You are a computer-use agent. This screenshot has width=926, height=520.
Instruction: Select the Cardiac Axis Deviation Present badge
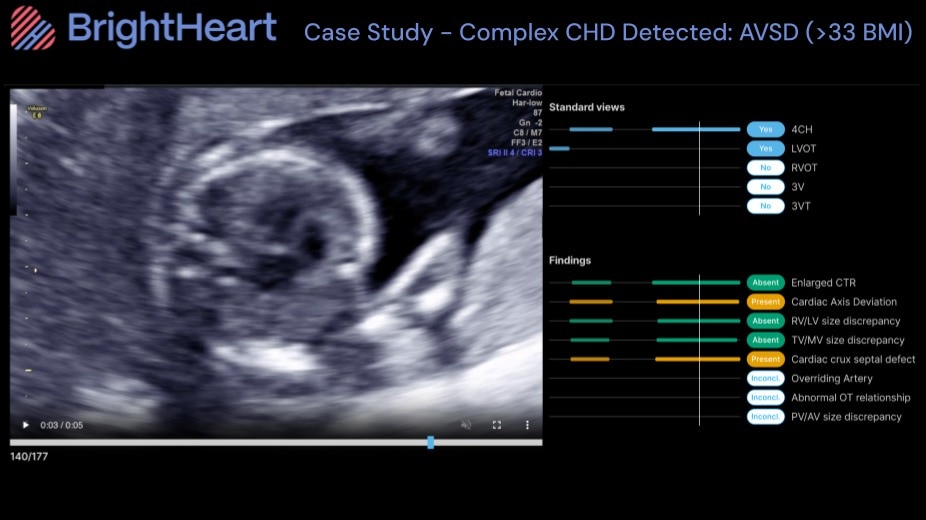pyautogui.click(x=765, y=302)
